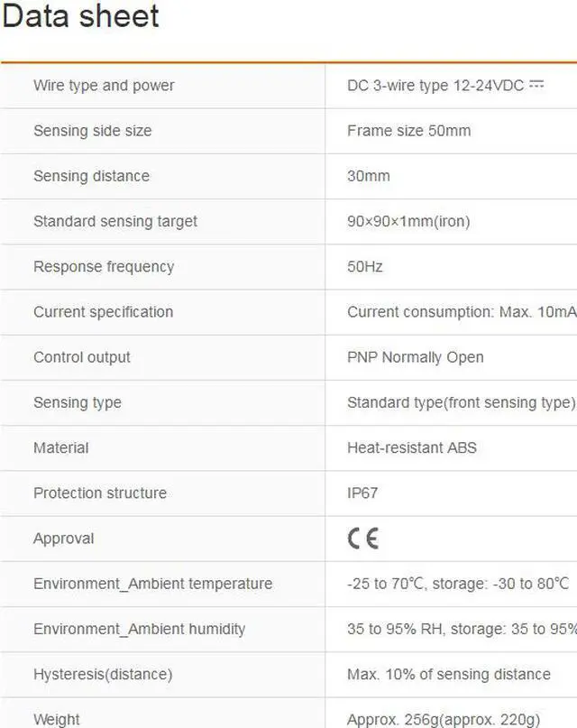The height and width of the screenshot is (728, 577).
Task: Select the Wire type and power label
Action: [104, 86]
